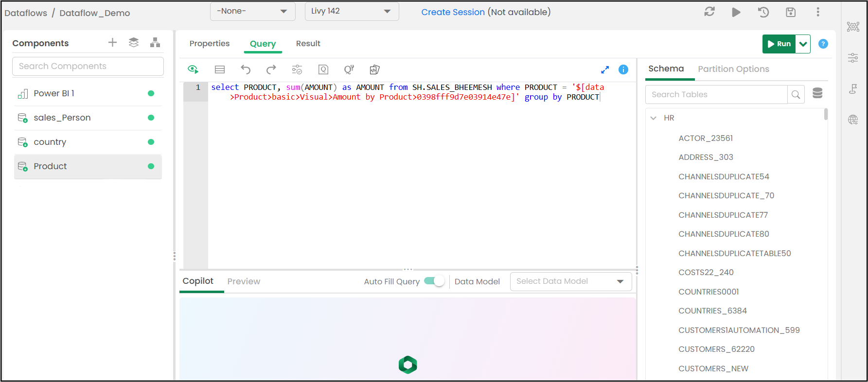This screenshot has width=868, height=382.
Task: Click the green Run button
Action: point(779,44)
